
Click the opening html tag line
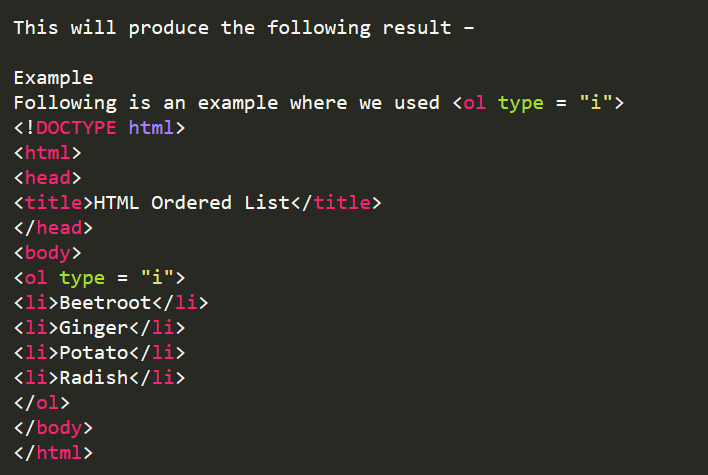tap(47, 153)
